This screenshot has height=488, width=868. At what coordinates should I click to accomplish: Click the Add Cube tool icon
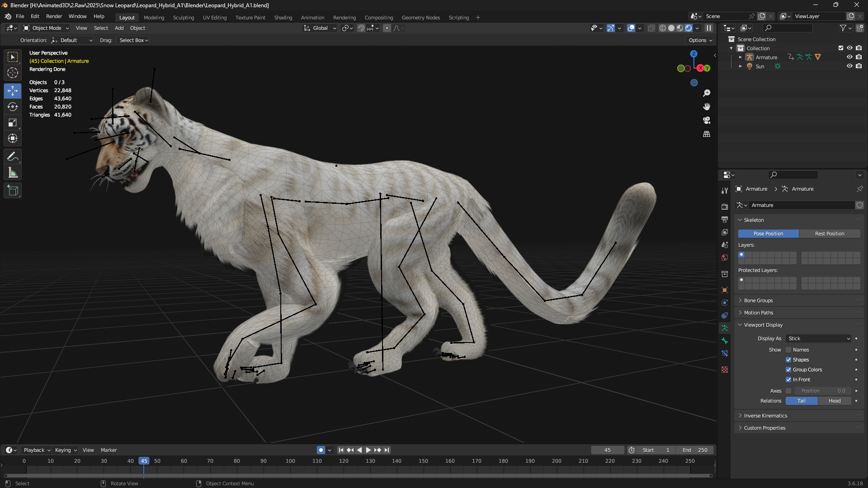[x=13, y=191]
